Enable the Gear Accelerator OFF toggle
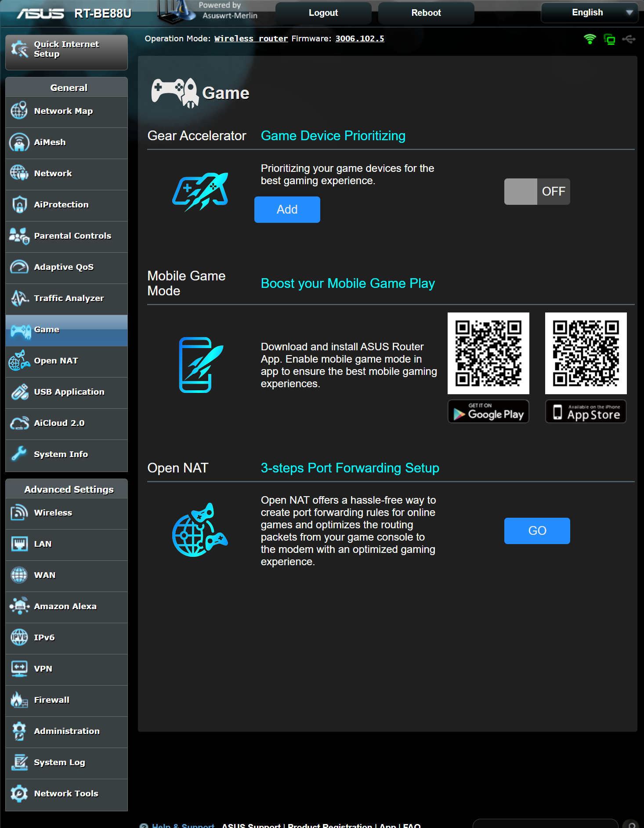This screenshot has width=644, height=828. [536, 192]
